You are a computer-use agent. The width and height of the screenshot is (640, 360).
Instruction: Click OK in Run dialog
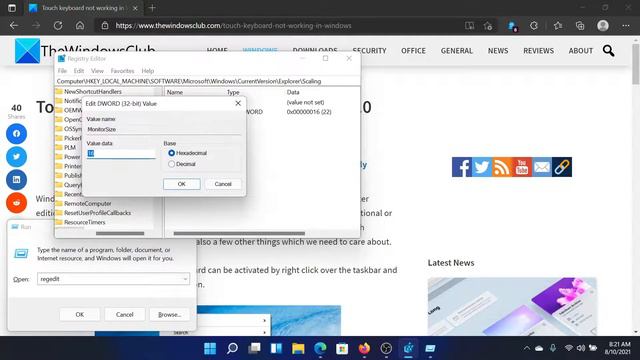tap(80, 315)
